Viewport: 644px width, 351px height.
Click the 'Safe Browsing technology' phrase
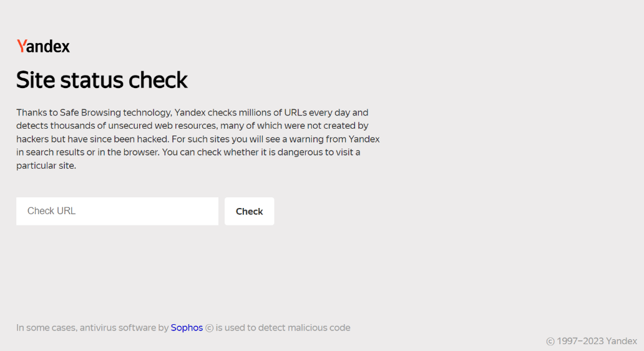[116, 112]
